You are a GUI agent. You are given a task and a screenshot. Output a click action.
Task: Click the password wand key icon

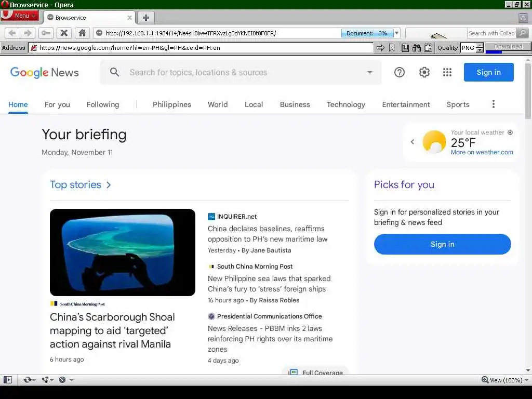[x=46, y=33]
